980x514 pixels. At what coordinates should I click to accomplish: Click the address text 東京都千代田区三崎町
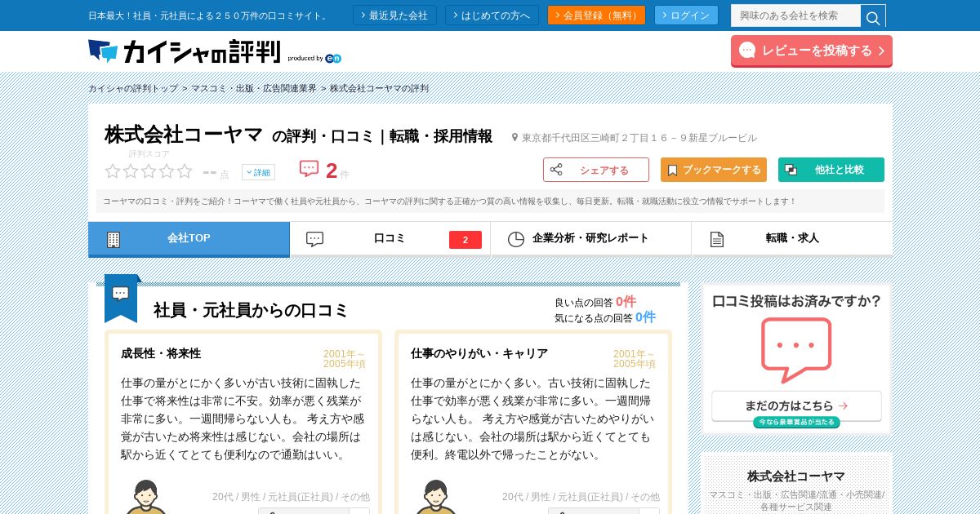[639, 138]
